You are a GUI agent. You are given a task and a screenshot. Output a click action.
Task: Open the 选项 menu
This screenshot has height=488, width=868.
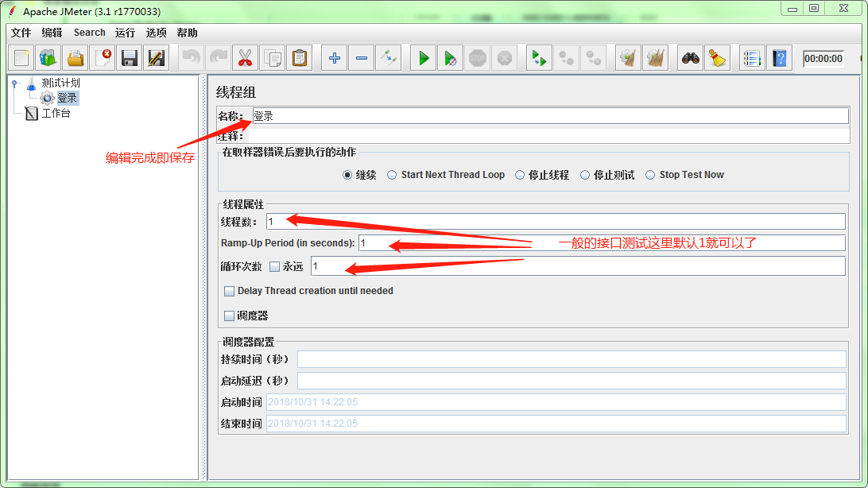[156, 33]
